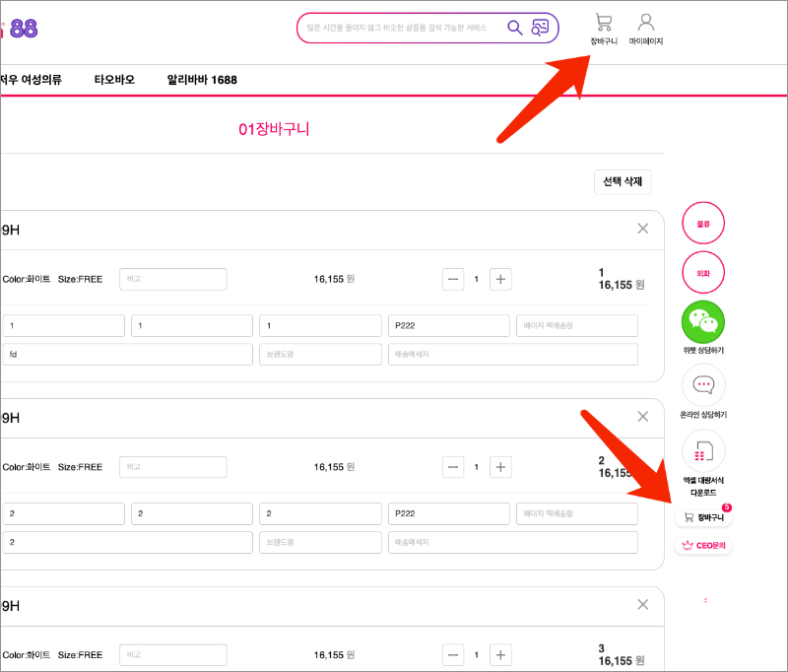This screenshot has width=788, height=672.
Task: Remove the first cart item with X
Action: (x=643, y=229)
